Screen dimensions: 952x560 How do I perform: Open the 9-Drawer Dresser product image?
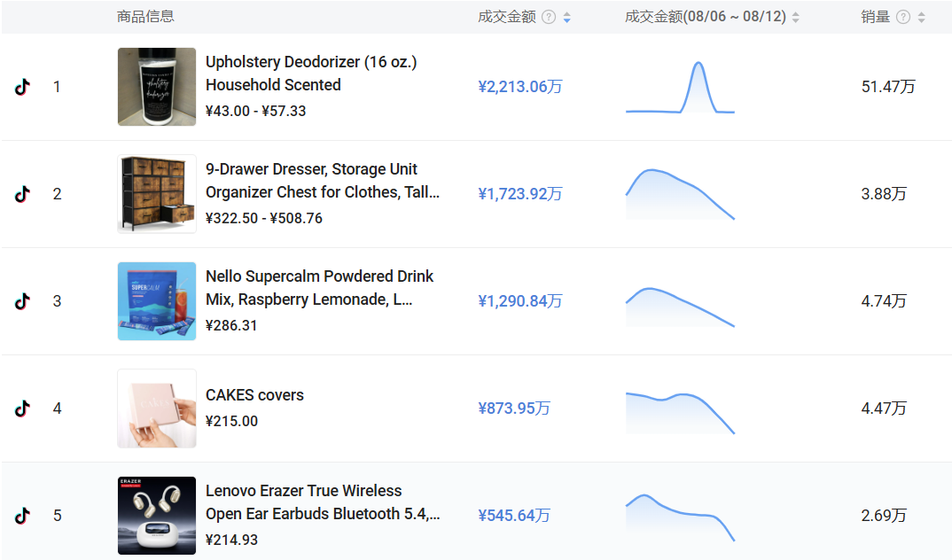[x=157, y=194]
